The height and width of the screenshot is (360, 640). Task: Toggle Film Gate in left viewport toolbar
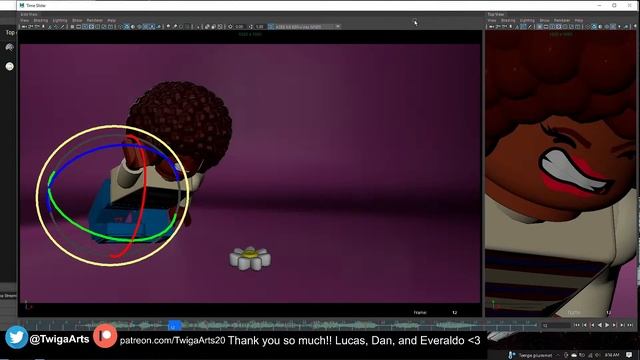tap(78, 27)
